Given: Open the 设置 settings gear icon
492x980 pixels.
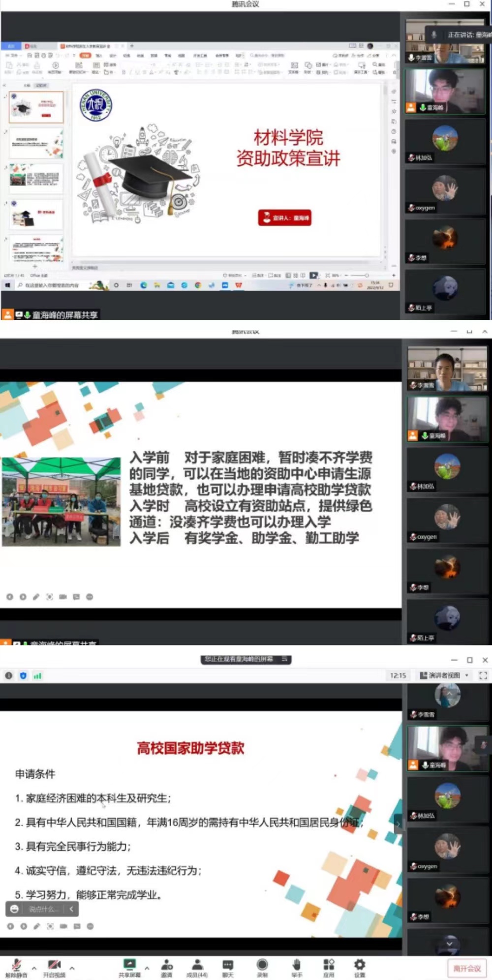Looking at the screenshot, I should click(360, 966).
